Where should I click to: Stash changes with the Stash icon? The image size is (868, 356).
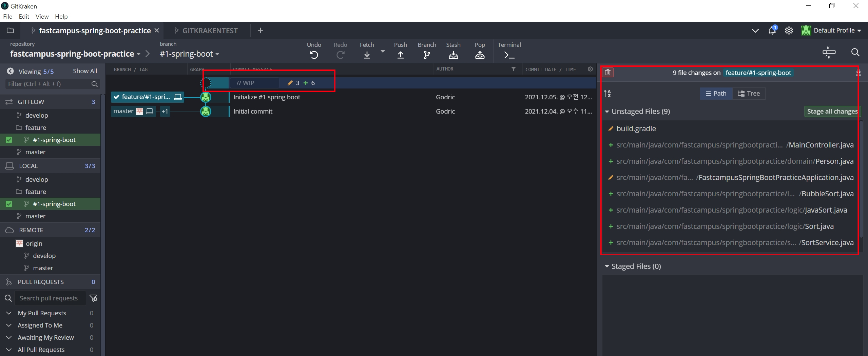tap(453, 55)
